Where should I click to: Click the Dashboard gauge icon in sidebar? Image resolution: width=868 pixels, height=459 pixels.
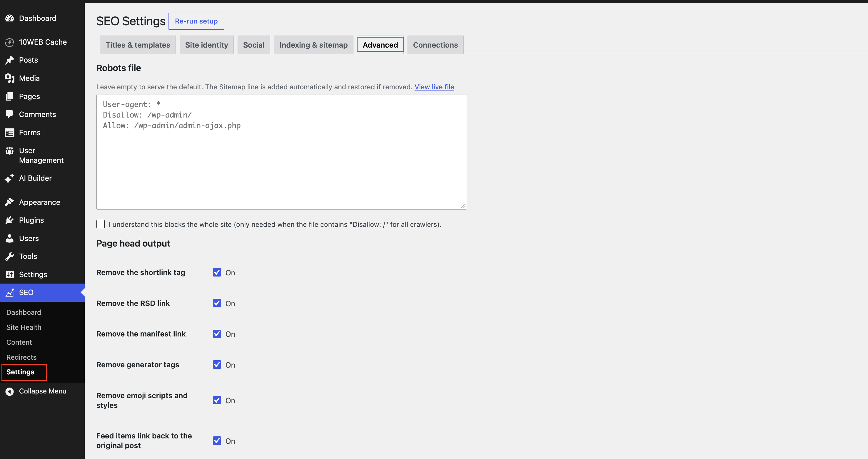click(9, 18)
